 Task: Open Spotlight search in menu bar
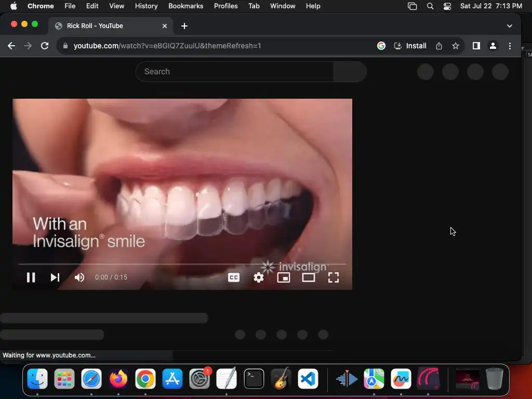pyautogui.click(x=430, y=6)
